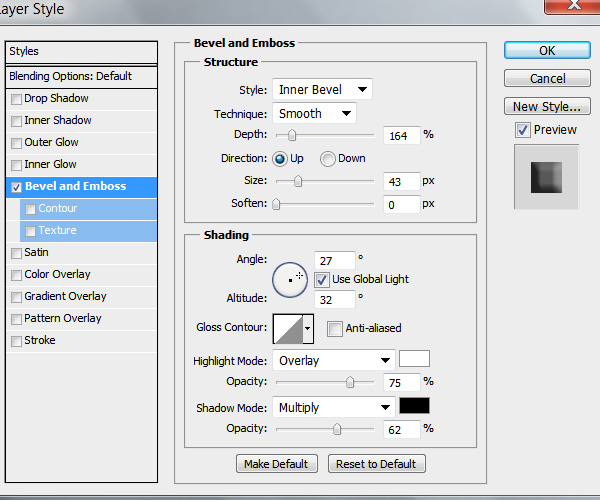Click the white highlight color swatch
Image resolution: width=600 pixels, height=500 pixels.
(414, 359)
